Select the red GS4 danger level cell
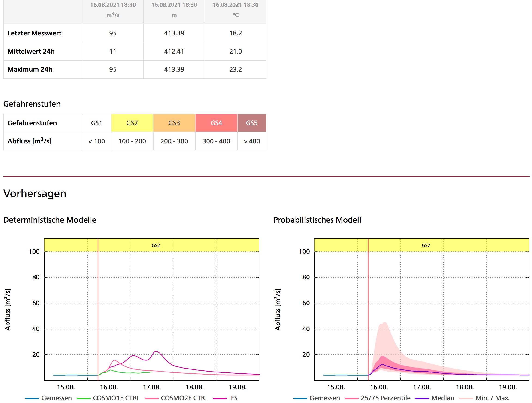 point(216,123)
